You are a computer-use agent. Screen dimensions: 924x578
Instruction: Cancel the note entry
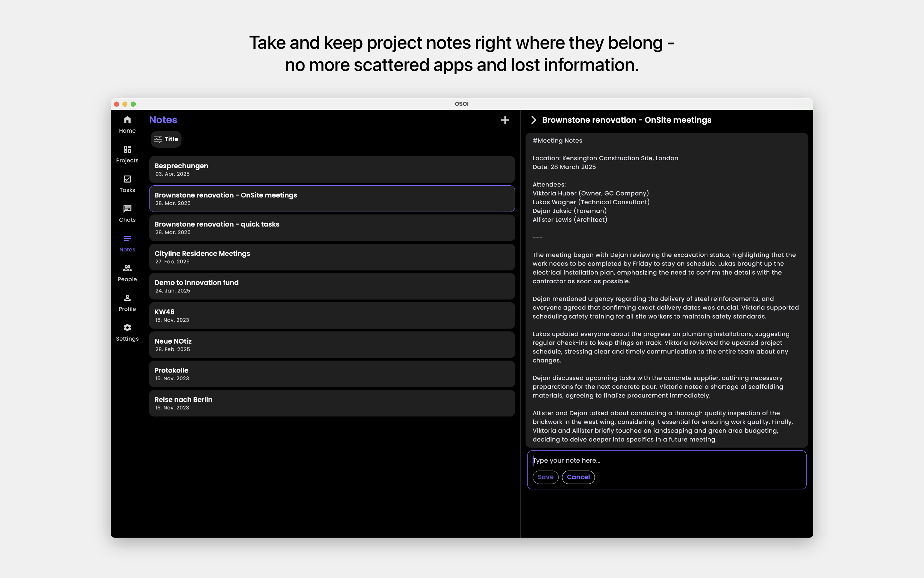click(578, 477)
